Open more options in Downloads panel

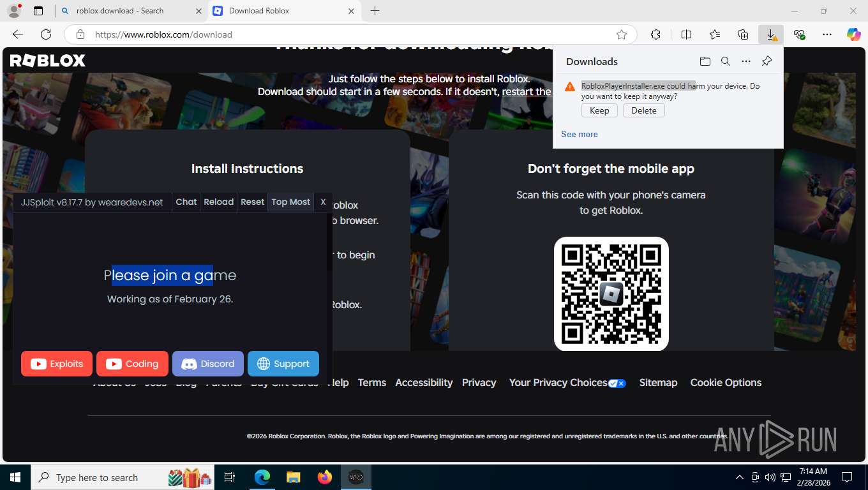click(x=746, y=61)
